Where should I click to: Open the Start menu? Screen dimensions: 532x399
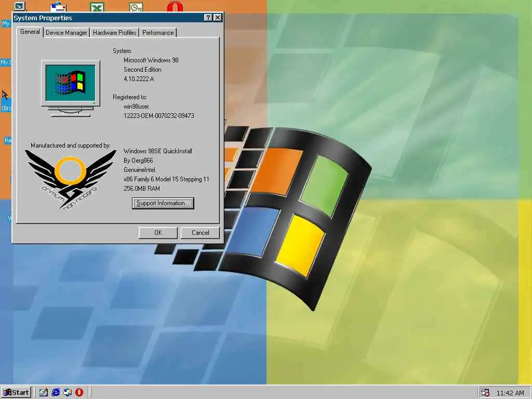[x=16, y=393]
